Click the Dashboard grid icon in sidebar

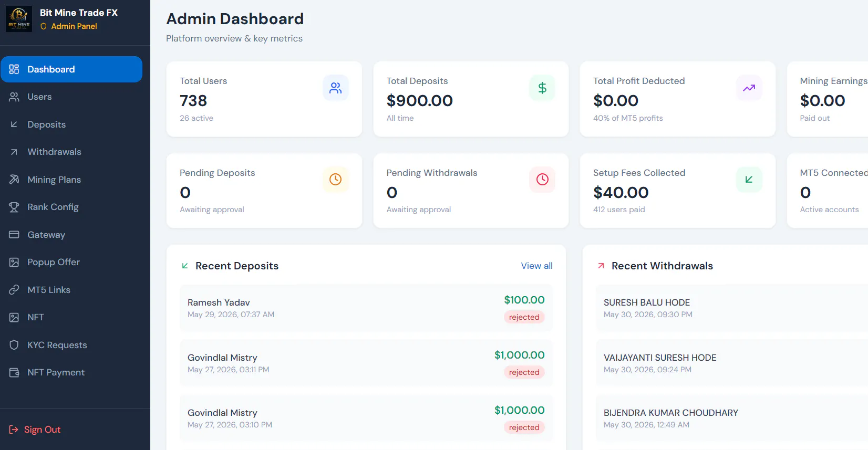click(14, 69)
